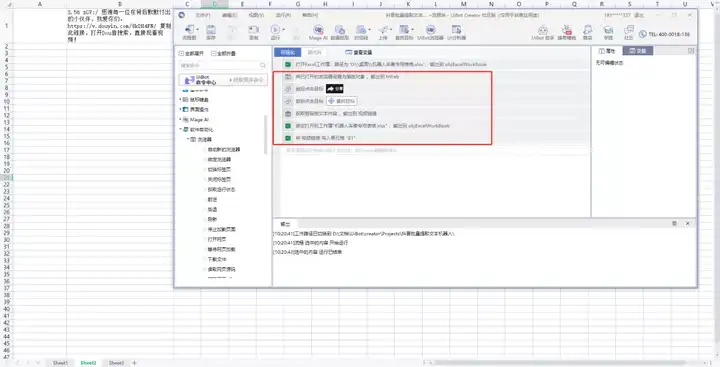Open the 运行(R) menu
Image resolution: width=720 pixels, height=367 pixels.
click(283, 15)
